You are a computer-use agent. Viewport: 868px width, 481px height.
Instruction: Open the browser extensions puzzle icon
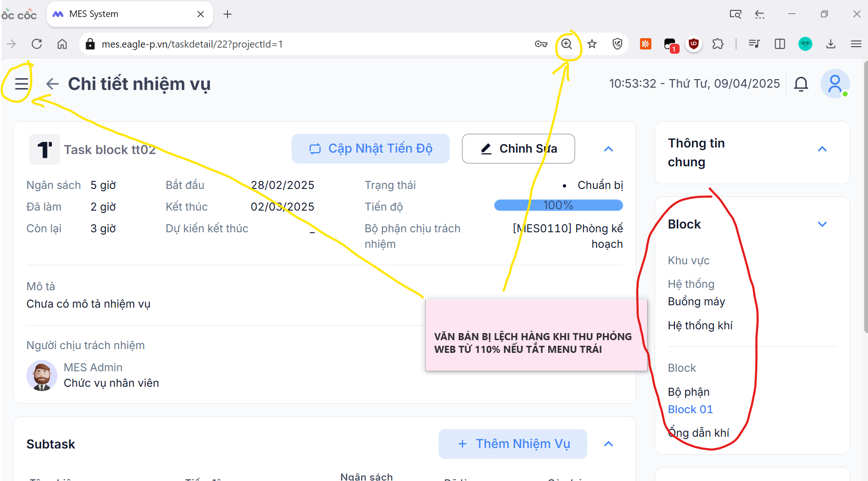(x=718, y=44)
